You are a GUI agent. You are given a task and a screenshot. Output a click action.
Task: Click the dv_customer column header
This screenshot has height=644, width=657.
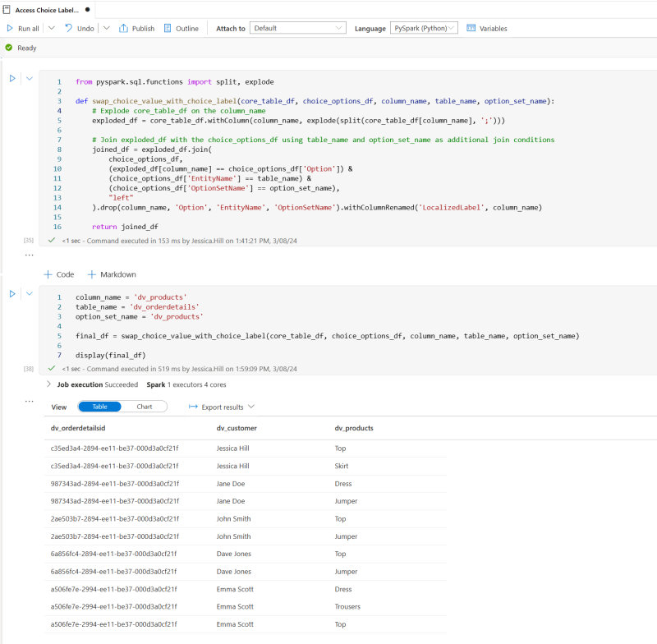pos(237,428)
